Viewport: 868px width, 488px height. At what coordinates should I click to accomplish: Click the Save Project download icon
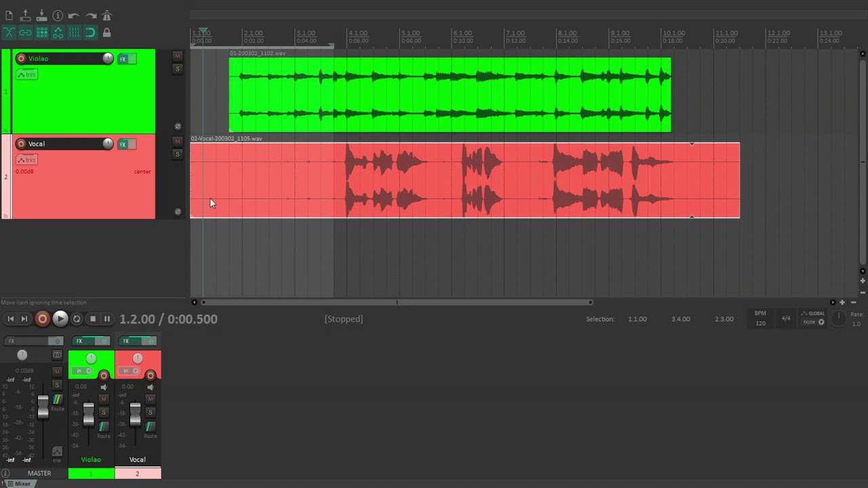click(41, 16)
